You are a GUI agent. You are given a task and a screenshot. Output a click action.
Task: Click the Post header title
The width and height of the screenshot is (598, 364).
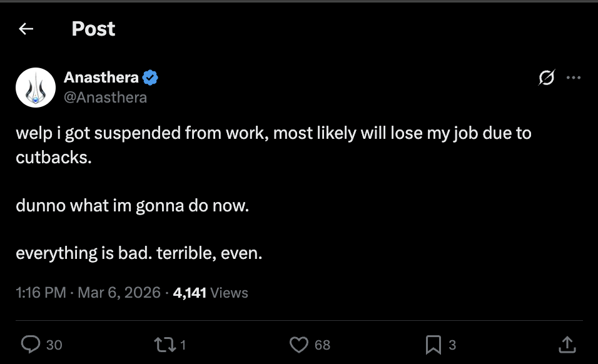click(x=93, y=29)
